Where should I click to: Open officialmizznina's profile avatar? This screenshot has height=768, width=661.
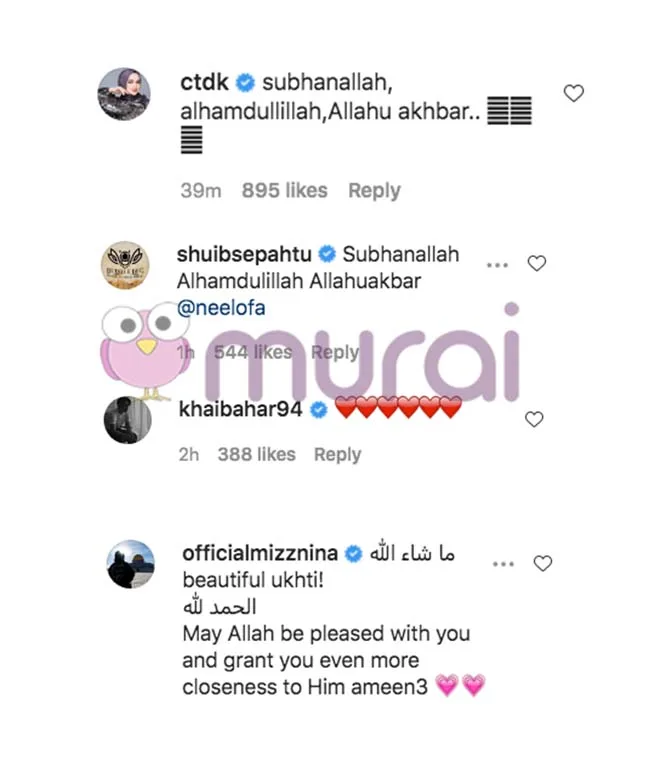pos(131,564)
